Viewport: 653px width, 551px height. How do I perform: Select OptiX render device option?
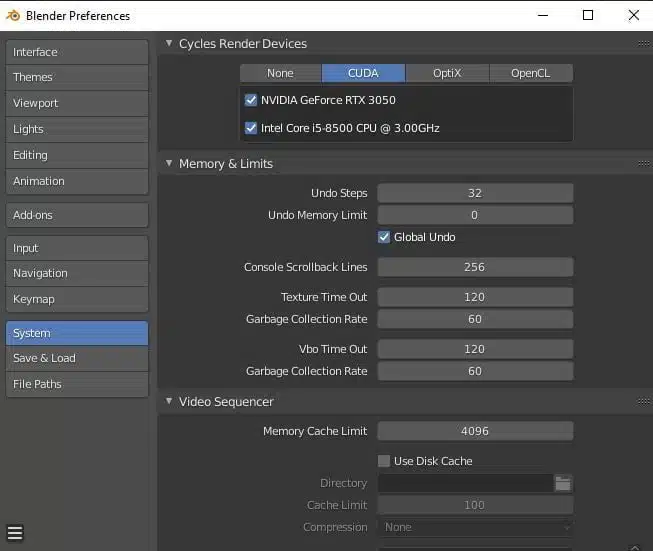pyautogui.click(x=447, y=73)
